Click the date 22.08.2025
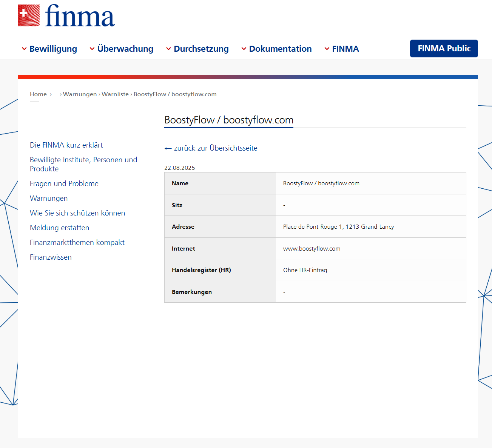Image resolution: width=492 pixels, height=448 pixels. [180, 168]
